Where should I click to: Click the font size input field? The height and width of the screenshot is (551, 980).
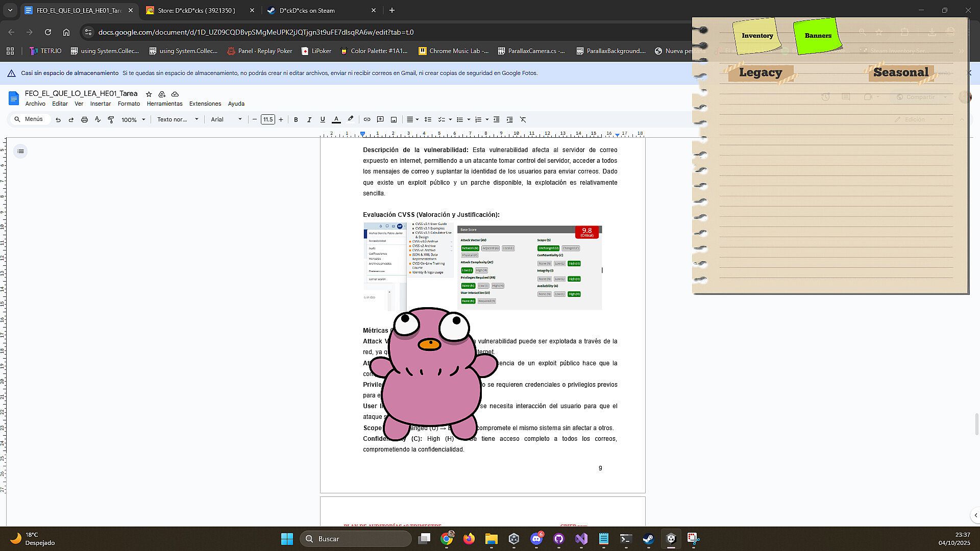(267, 119)
